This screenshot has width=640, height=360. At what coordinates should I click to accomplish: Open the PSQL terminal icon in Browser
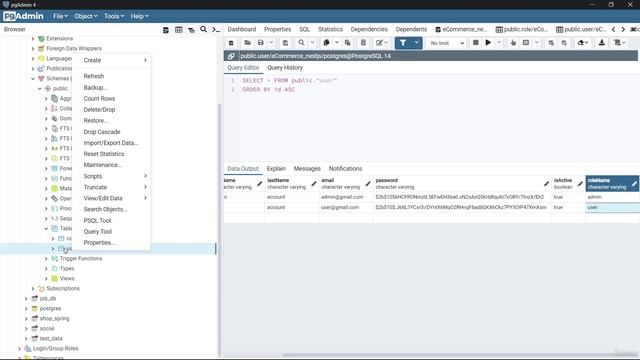click(x=216, y=30)
